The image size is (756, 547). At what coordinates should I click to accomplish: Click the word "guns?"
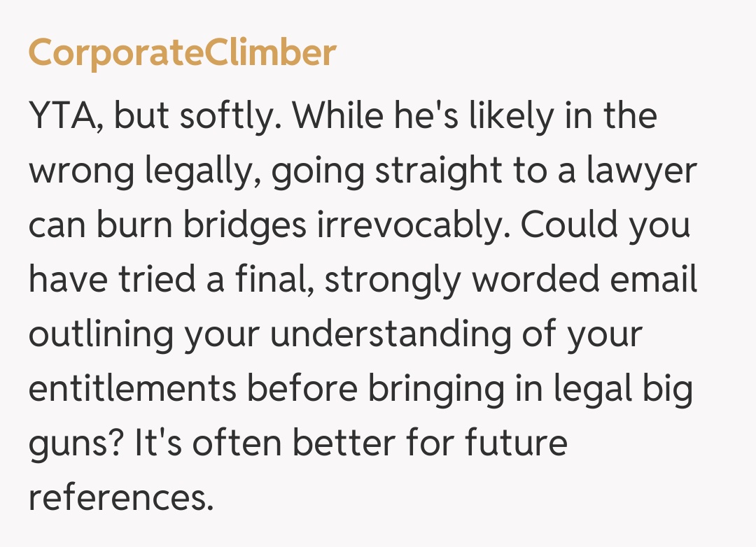(x=76, y=445)
